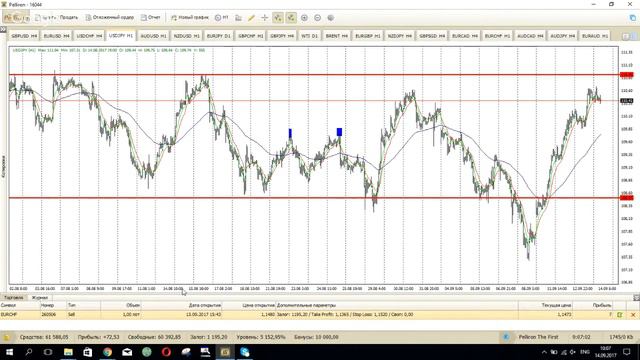
Task: Open the AUDUSD H1 chart tab
Action: 153,36
